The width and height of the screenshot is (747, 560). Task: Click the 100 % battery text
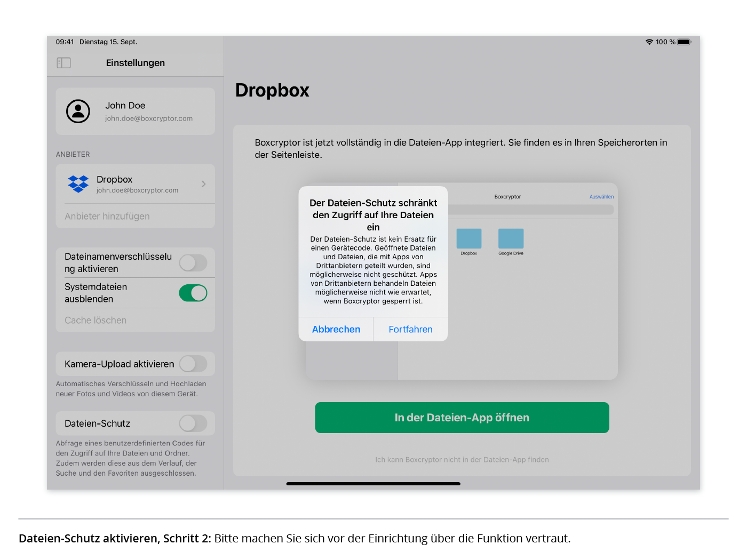click(665, 42)
